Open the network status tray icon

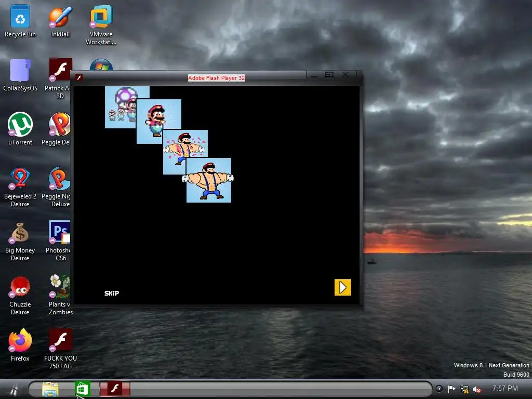point(464,389)
